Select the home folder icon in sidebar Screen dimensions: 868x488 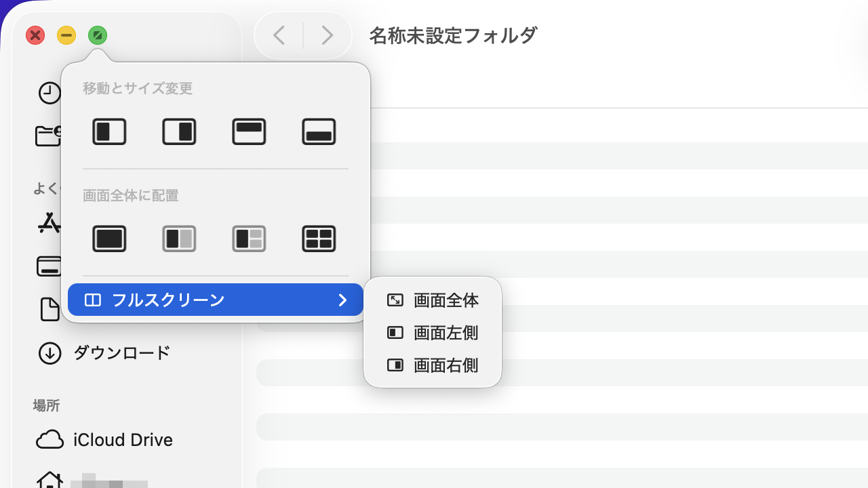pos(50,483)
